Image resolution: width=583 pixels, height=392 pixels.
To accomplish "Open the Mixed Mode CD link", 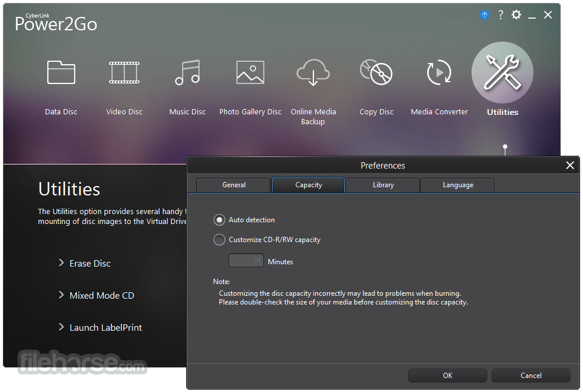I will pyautogui.click(x=102, y=295).
